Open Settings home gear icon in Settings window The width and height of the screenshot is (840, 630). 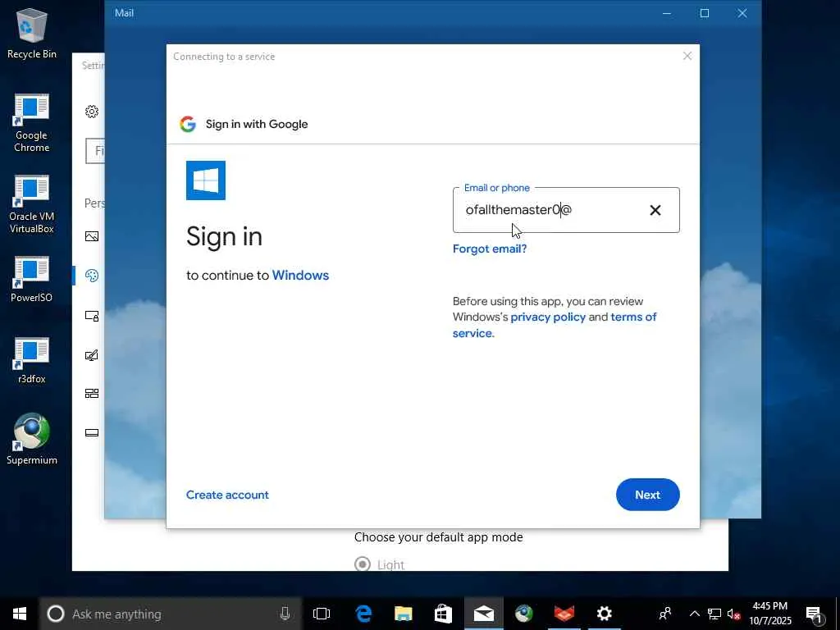[92, 111]
